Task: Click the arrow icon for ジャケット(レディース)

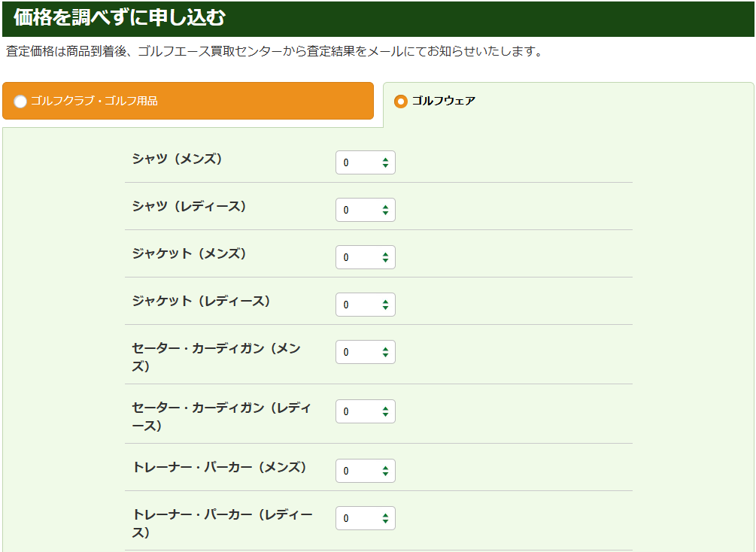Action: (x=385, y=305)
